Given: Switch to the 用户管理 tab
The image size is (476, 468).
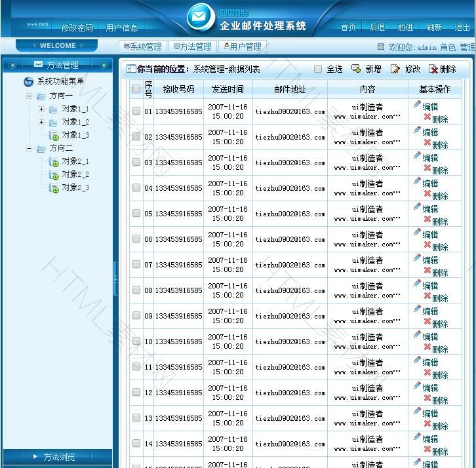Looking at the screenshot, I should 243,47.
